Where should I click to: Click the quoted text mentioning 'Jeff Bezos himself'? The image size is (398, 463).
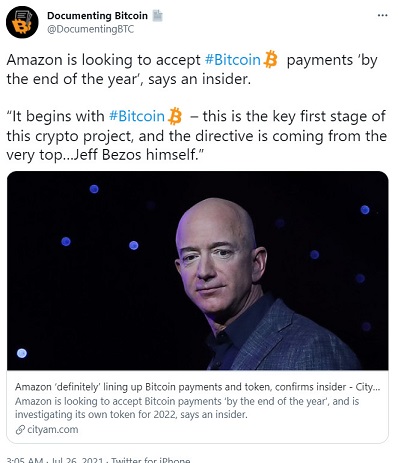(197, 136)
